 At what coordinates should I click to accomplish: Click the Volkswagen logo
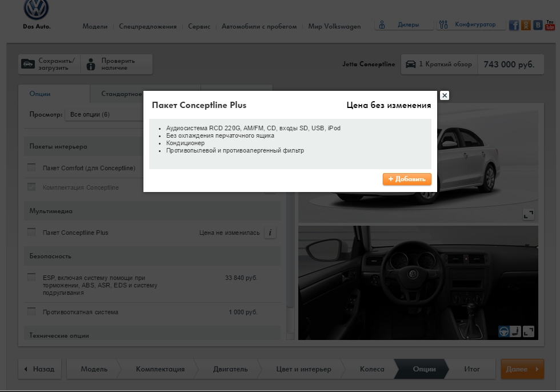tap(36, 9)
